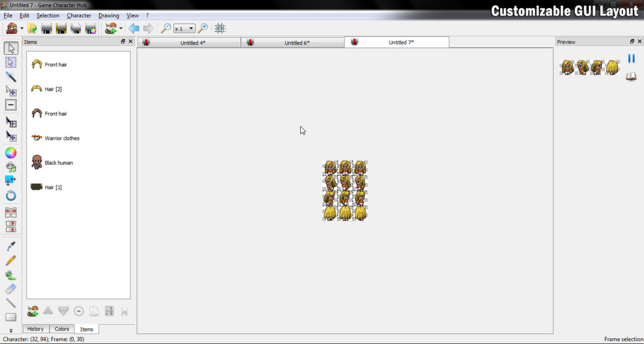This screenshot has height=344, width=644.
Task: Select the Flood Fill bucket tool
Action: (11, 275)
